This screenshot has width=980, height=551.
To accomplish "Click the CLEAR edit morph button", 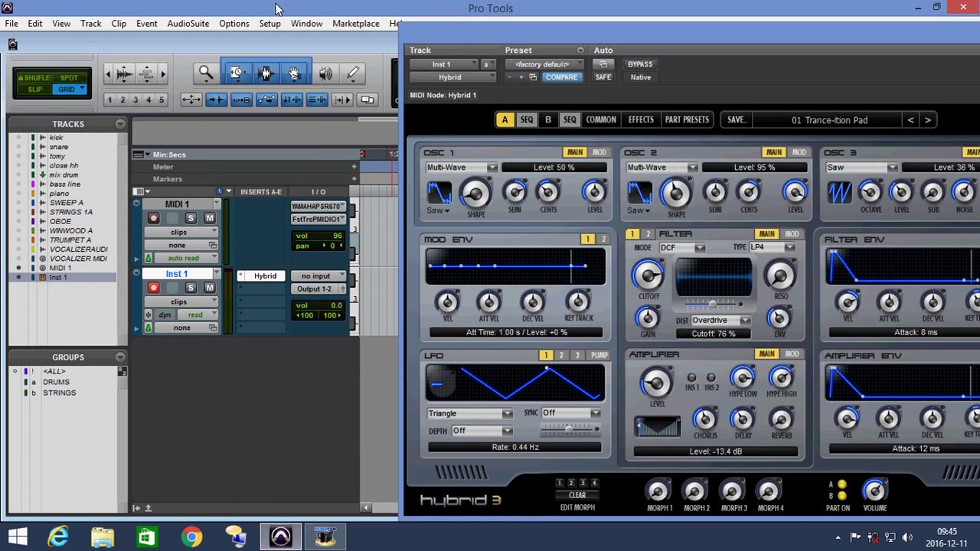I will coord(577,495).
